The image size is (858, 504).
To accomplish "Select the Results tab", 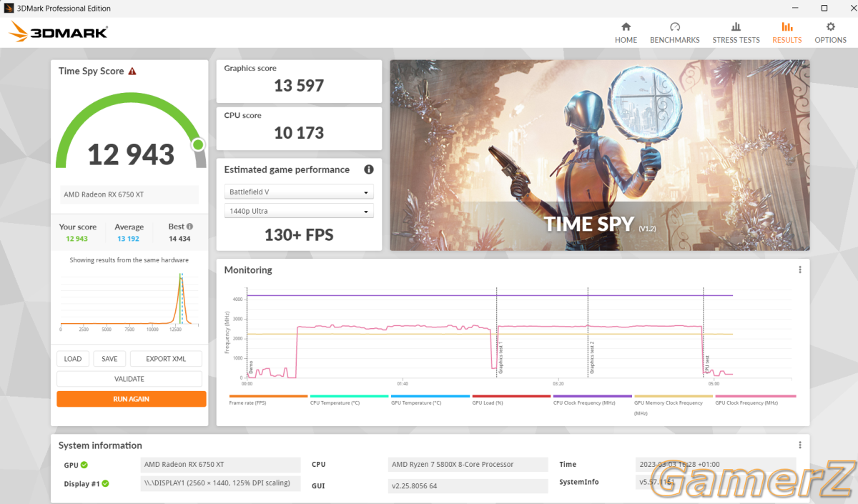I will tap(786, 33).
